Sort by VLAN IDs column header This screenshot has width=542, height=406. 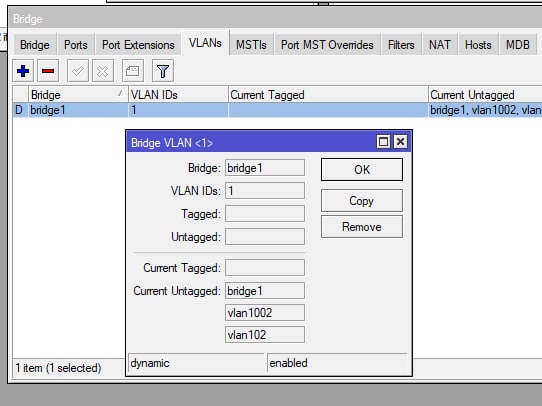(x=178, y=95)
